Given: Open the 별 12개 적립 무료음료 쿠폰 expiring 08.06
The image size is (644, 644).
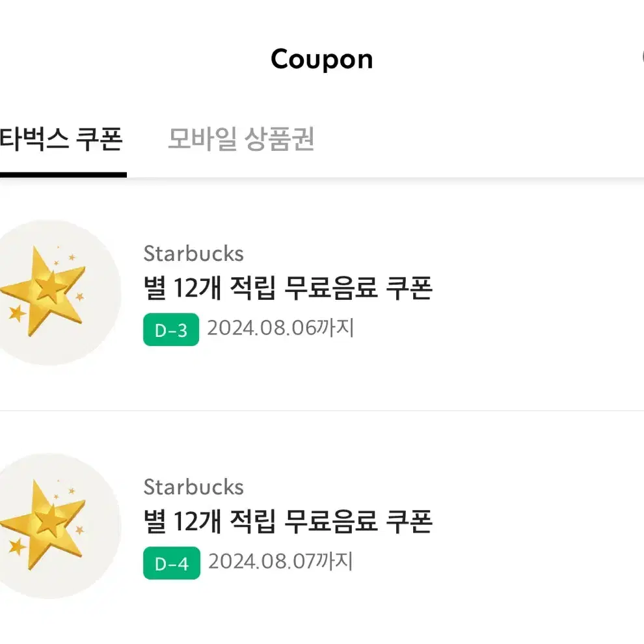Looking at the screenshot, I should tap(322, 294).
